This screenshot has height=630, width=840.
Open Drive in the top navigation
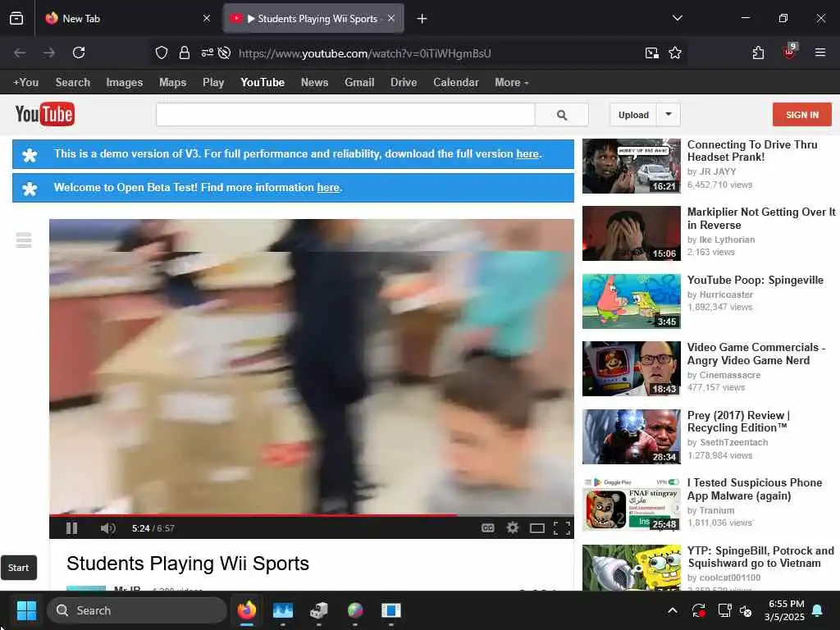tap(404, 83)
